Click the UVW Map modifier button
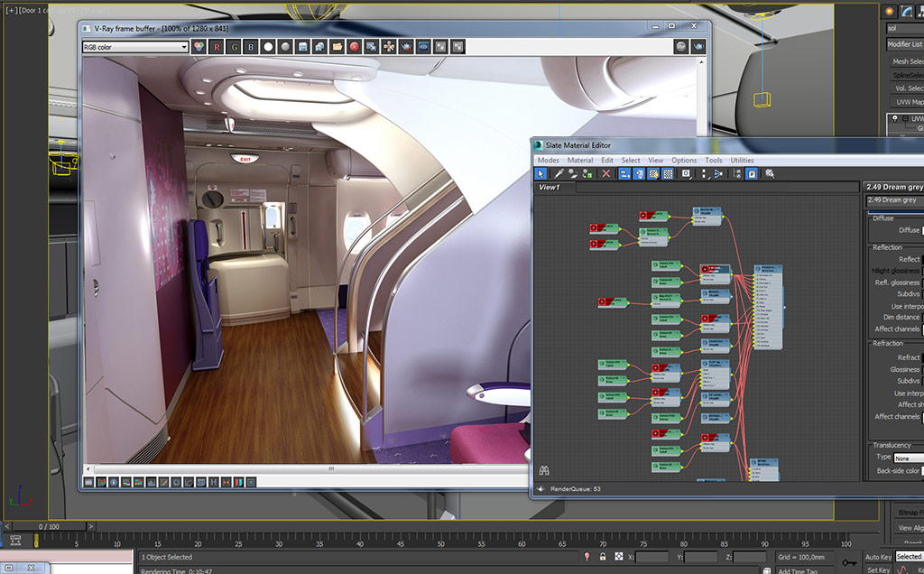 pos(907,102)
